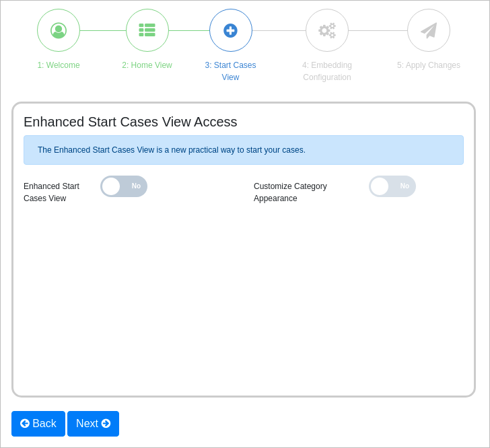Turn on Customize Category Appearance switch
This screenshot has width=490, height=448.
392,186
